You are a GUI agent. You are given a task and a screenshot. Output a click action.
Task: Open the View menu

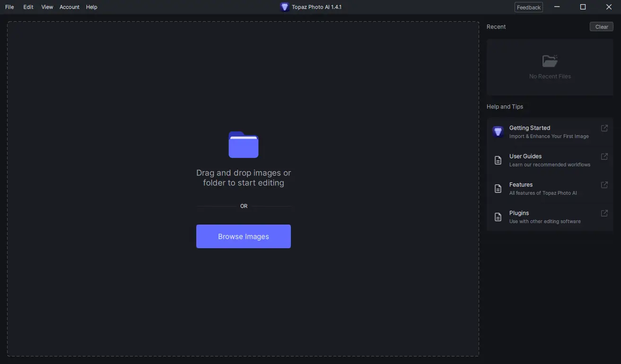(47, 7)
